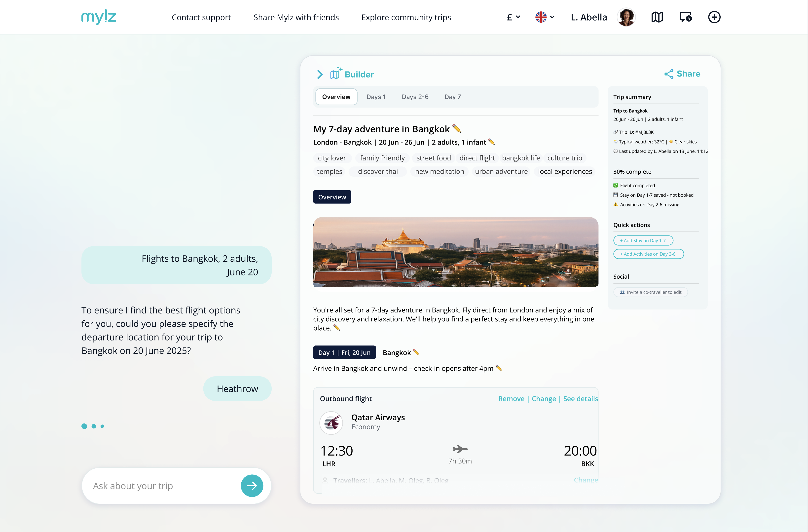See details of outbound flight
This screenshot has height=532, width=808.
click(581, 399)
